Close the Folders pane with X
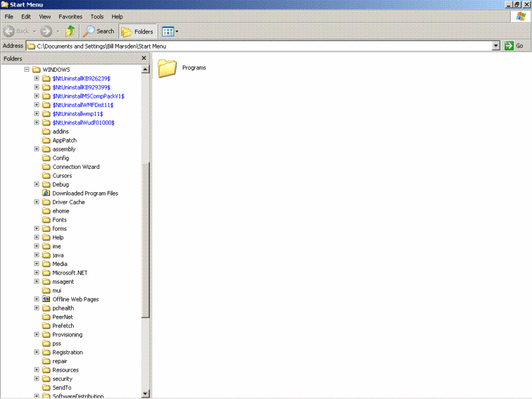The image size is (532, 399). pyautogui.click(x=144, y=59)
